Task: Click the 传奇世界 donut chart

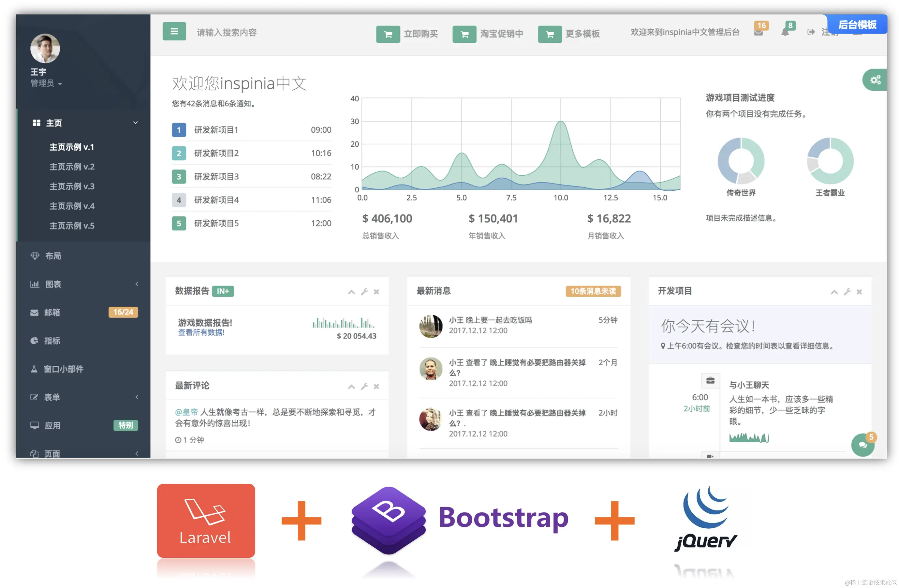Action: tap(741, 160)
